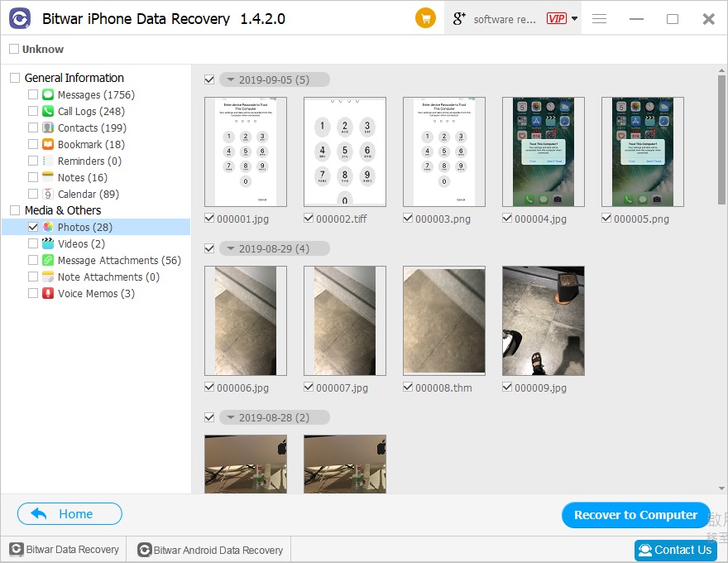
Task: Click the 000003.png file name
Action: [x=443, y=219]
